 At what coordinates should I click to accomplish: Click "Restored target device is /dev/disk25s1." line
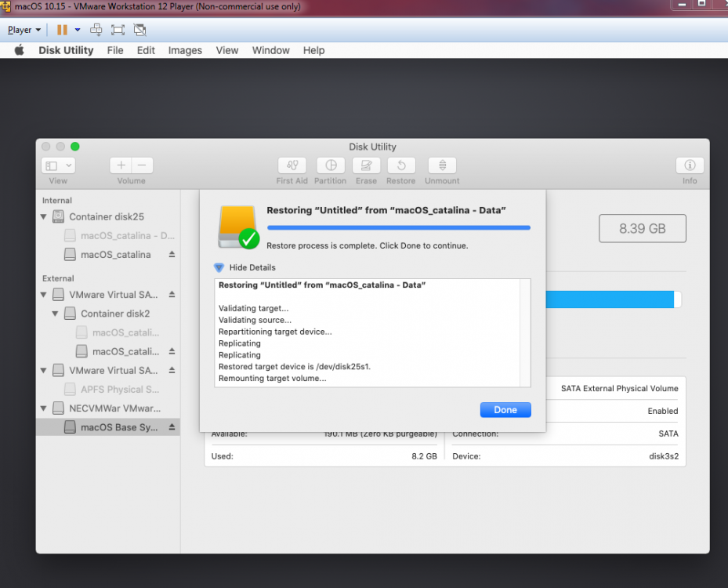[x=295, y=366]
